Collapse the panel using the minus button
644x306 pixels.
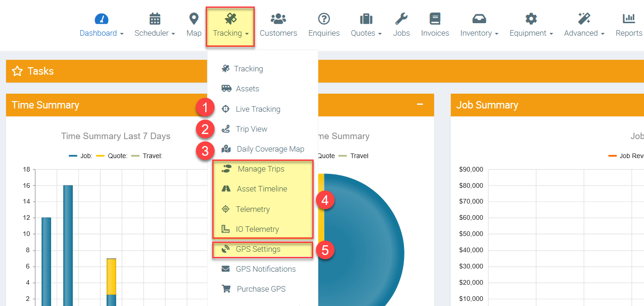coord(420,105)
